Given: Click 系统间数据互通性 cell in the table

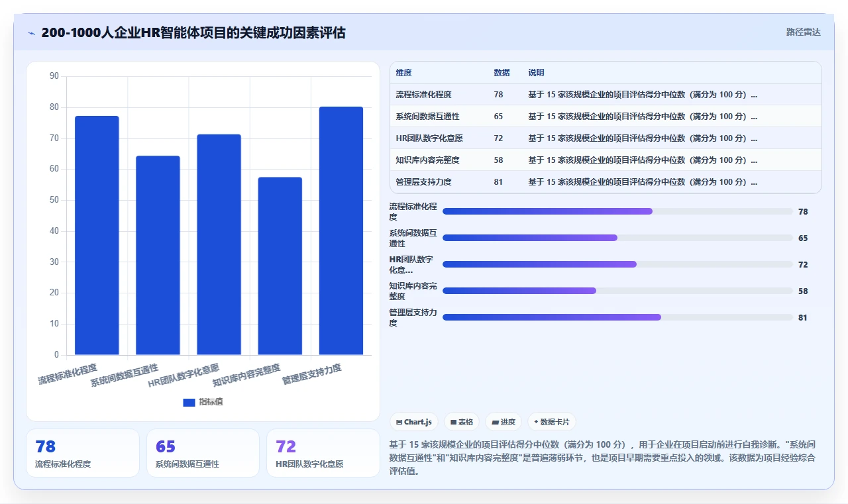Looking at the screenshot, I should point(427,117).
